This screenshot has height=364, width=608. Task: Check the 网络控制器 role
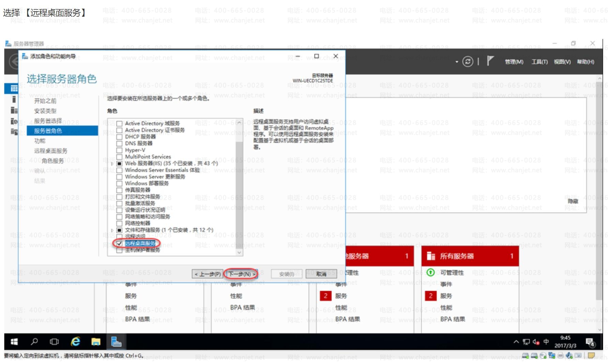click(x=119, y=223)
